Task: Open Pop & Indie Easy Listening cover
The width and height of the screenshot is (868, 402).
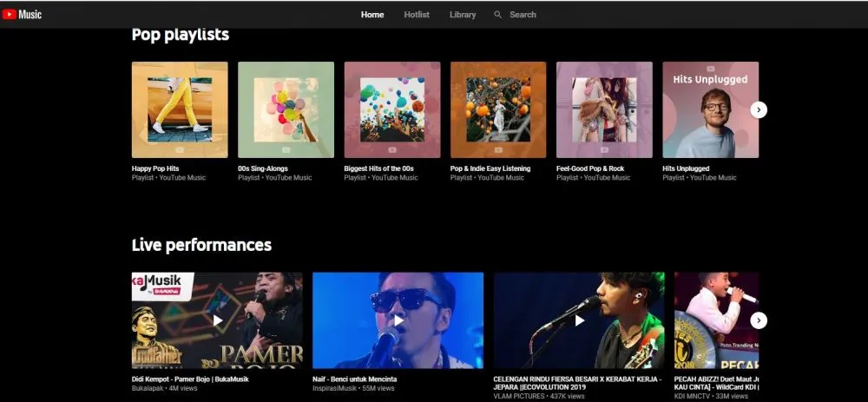Action: pos(498,109)
